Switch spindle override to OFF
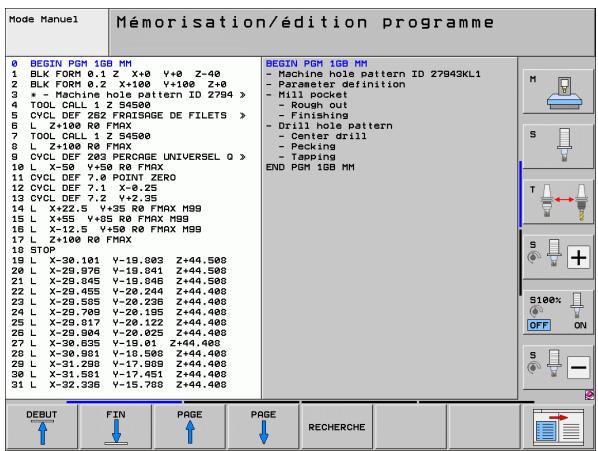Screen dimensions: 598x451 click(539, 325)
